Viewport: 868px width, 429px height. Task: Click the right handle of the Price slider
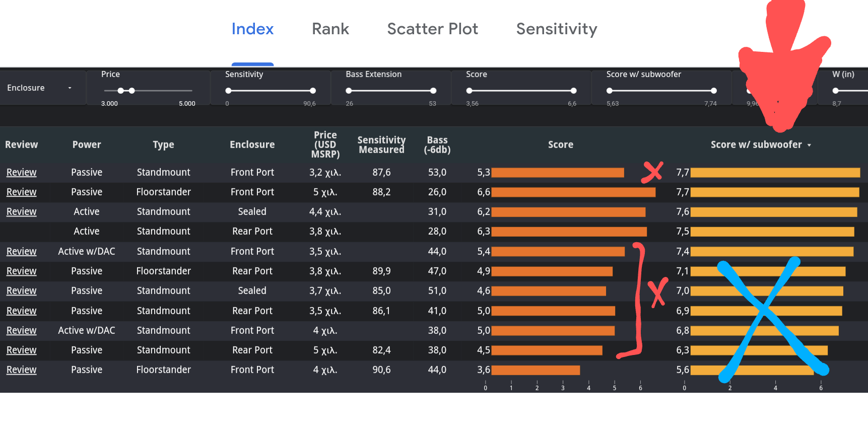[x=132, y=91]
